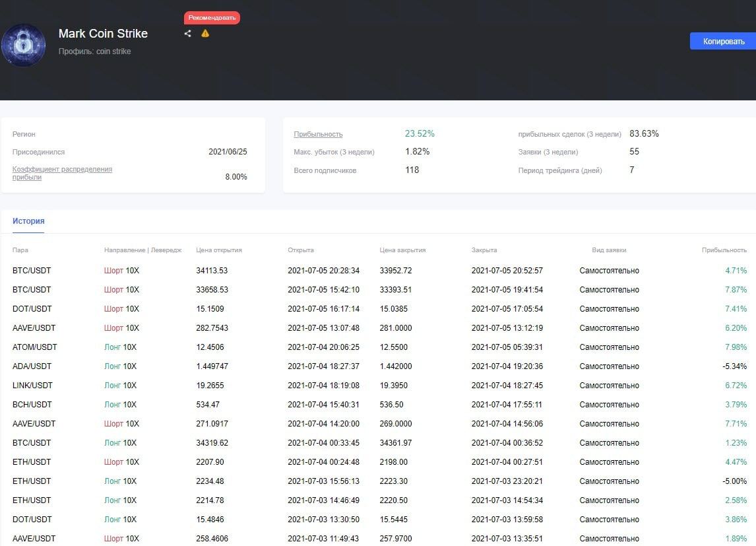Click the -5.34% loss value
This screenshot has height=546, width=756.
(x=734, y=366)
